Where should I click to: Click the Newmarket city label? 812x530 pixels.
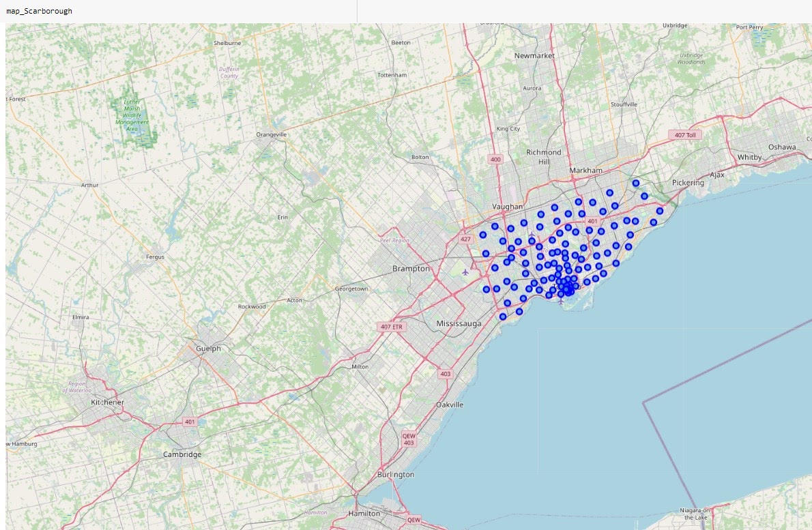(x=534, y=55)
